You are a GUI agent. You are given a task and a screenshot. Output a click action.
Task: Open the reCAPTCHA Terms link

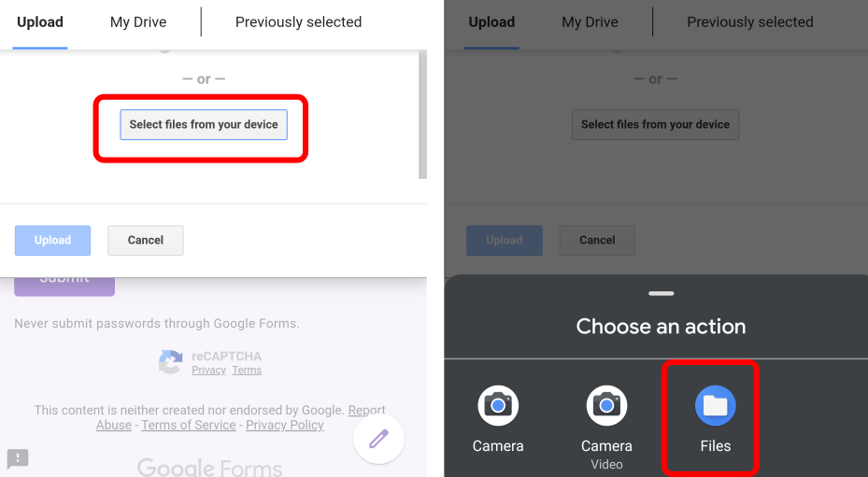[247, 371]
